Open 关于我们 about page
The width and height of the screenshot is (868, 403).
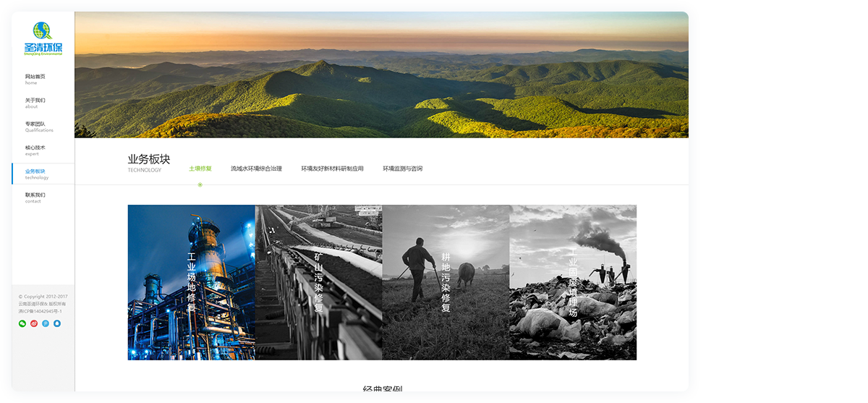[35, 103]
